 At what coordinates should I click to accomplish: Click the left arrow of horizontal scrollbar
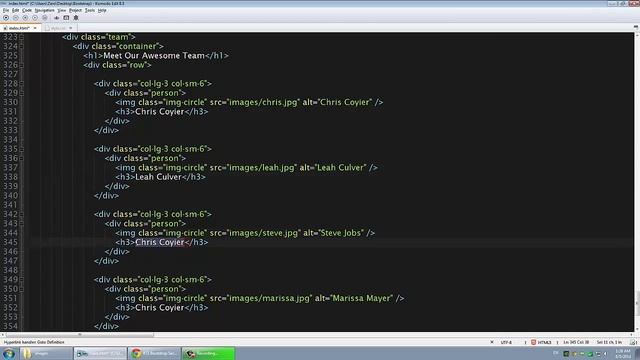click(2, 335)
